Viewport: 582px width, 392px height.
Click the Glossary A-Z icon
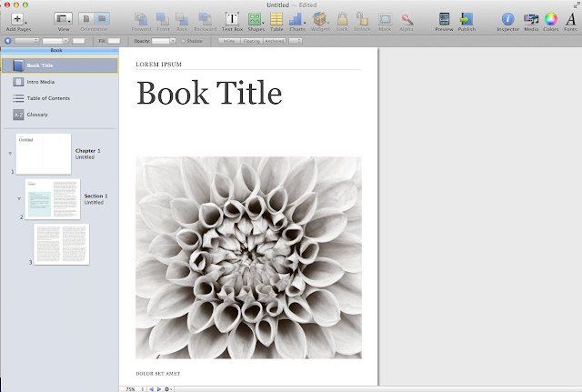pyautogui.click(x=18, y=115)
